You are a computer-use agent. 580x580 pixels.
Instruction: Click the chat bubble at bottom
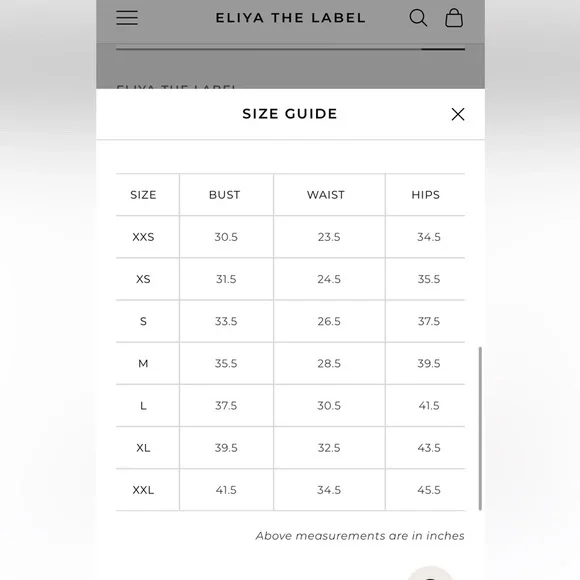click(x=430, y=573)
